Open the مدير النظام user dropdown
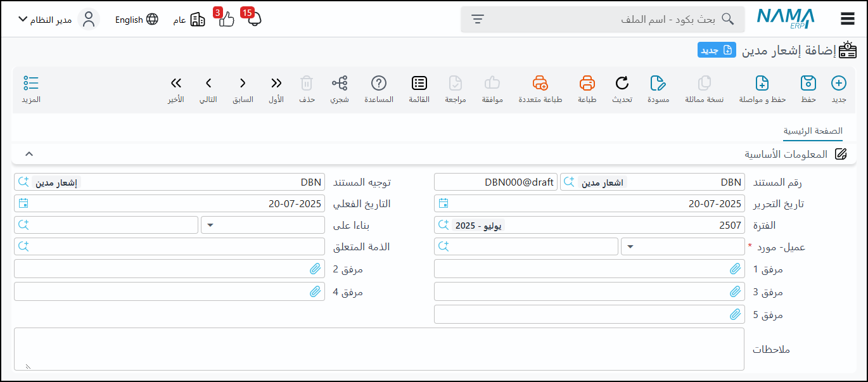 pyautogui.click(x=51, y=19)
